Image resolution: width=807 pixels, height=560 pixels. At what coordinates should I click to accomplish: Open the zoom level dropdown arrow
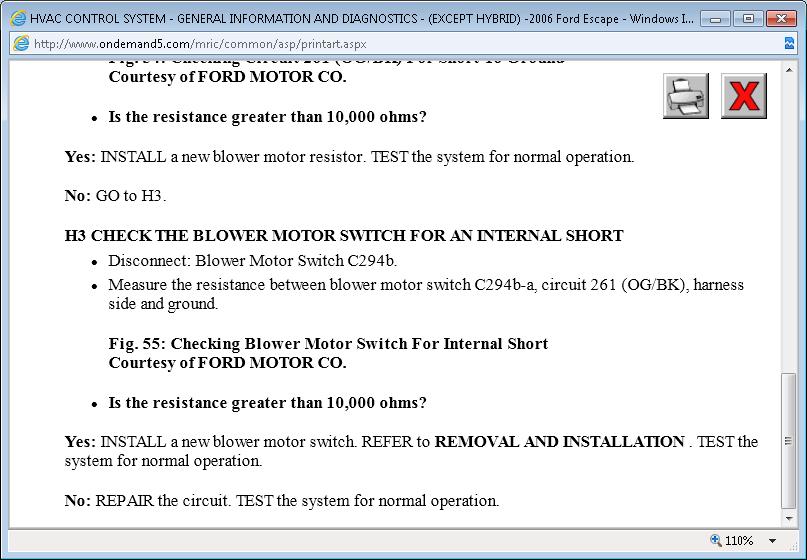tap(772, 540)
